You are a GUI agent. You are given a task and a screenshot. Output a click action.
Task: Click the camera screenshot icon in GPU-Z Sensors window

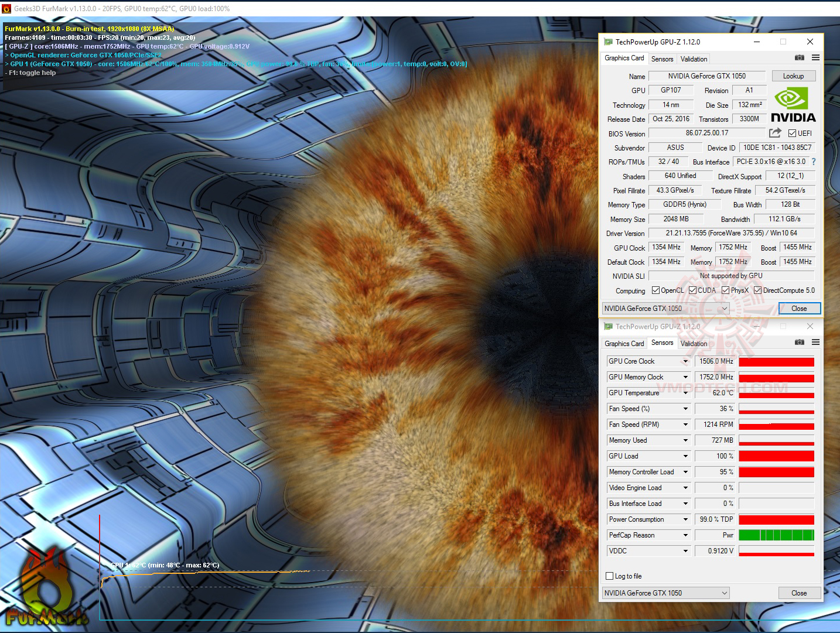click(799, 343)
